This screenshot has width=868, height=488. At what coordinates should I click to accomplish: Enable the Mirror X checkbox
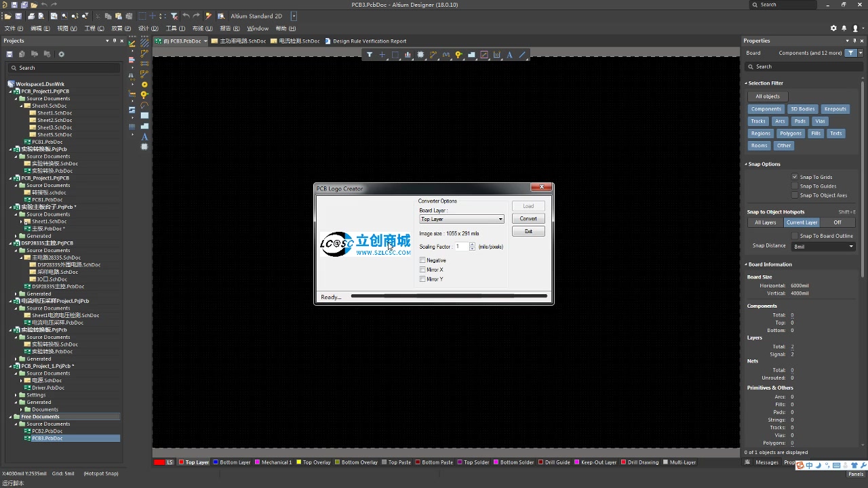coord(422,270)
